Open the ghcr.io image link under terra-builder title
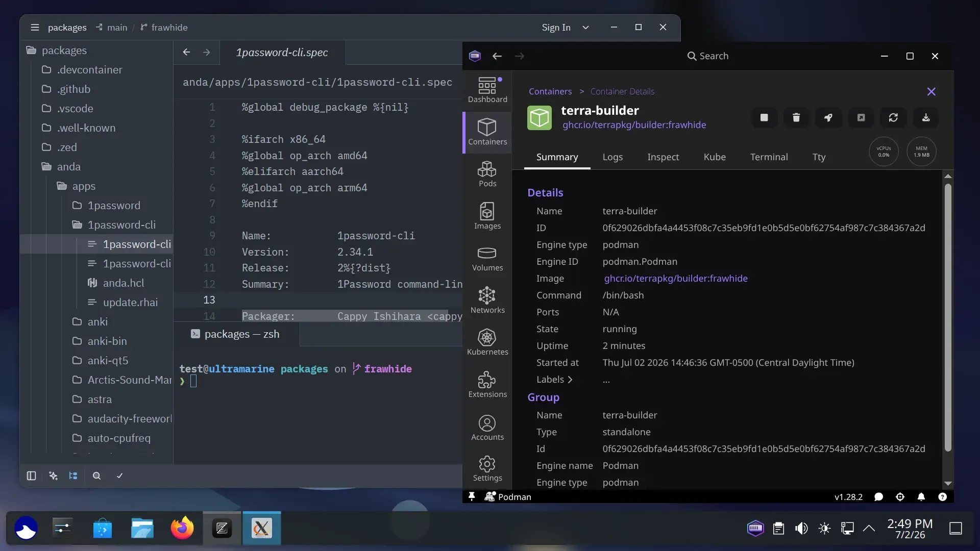This screenshot has width=980, height=551. point(634,125)
